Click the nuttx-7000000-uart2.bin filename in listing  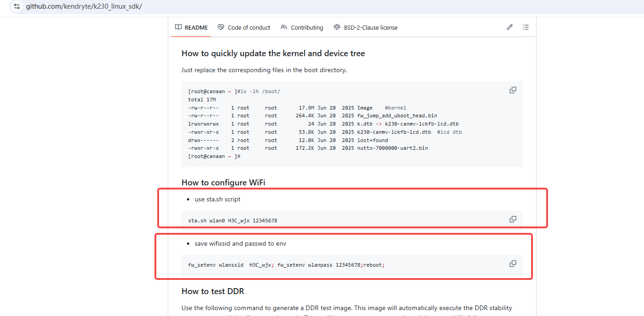coord(393,148)
